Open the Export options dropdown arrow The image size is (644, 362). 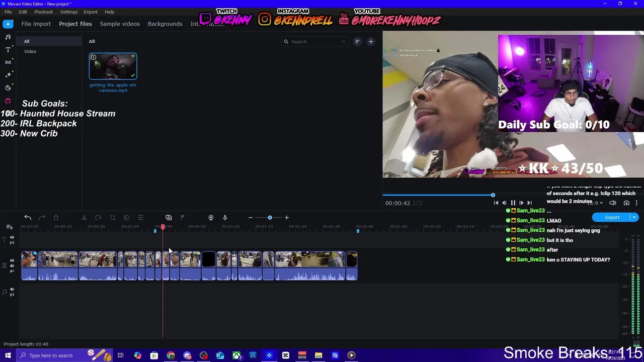[634, 217]
